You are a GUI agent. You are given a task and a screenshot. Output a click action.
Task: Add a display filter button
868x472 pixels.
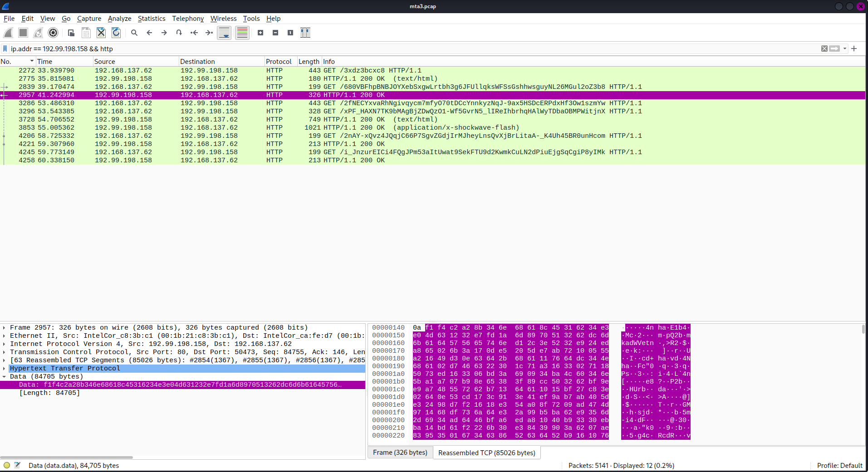pyautogui.click(x=854, y=49)
